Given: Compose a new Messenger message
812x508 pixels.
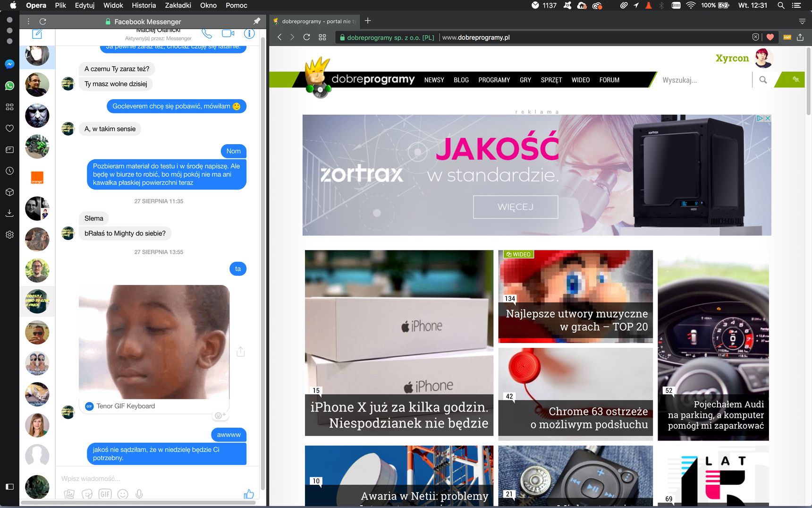Looking at the screenshot, I should (37, 34).
